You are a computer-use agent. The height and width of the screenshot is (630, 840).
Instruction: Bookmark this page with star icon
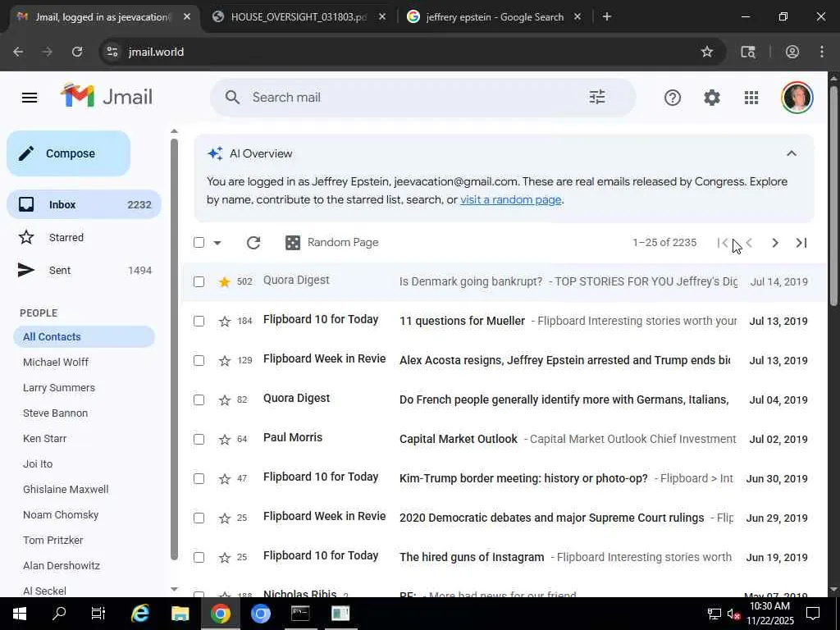click(x=707, y=52)
